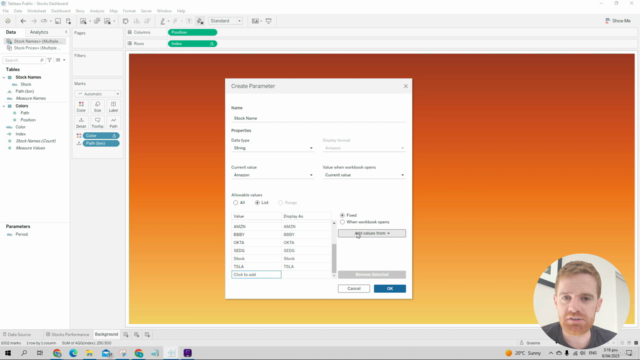640x360 pixels.
Task: Click the values list vertical scrollbar
Action: coord(334,258)
